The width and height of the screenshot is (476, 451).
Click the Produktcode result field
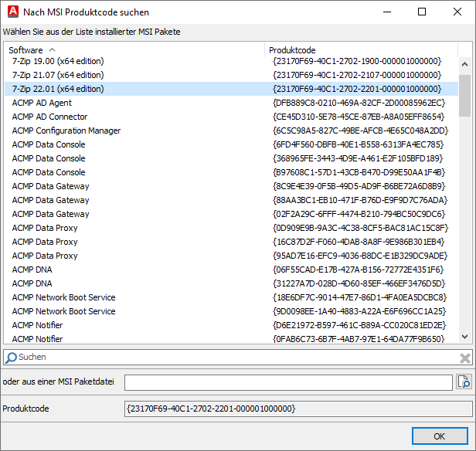coord(298,409)
